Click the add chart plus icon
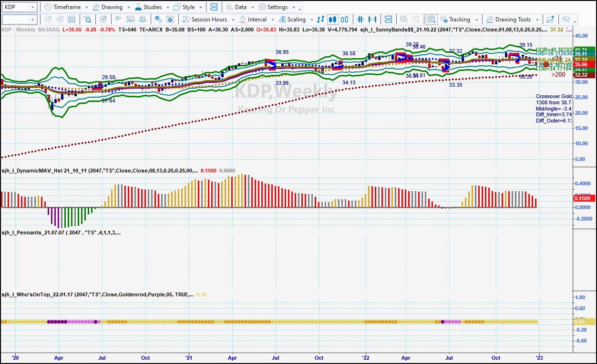 pos(550,20)
